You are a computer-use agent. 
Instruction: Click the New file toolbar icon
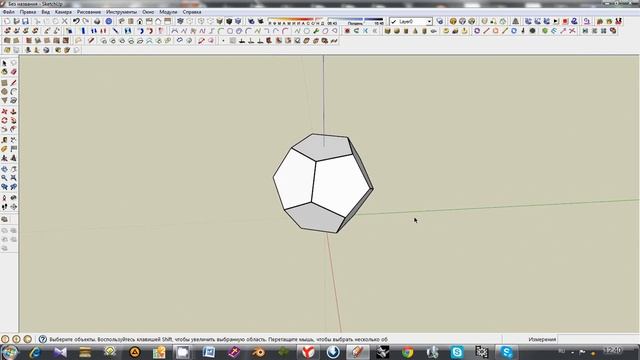click(7, 21)
